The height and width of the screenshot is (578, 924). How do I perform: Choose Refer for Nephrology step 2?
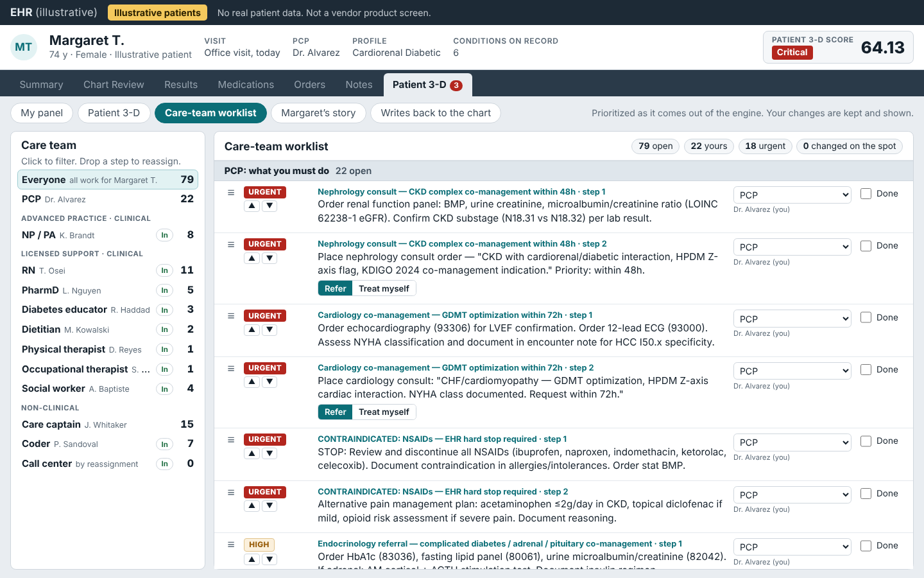335,288
